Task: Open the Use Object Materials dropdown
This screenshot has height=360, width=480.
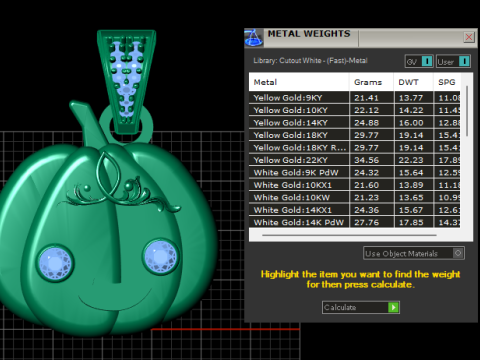Action: [x=414, y=253]
